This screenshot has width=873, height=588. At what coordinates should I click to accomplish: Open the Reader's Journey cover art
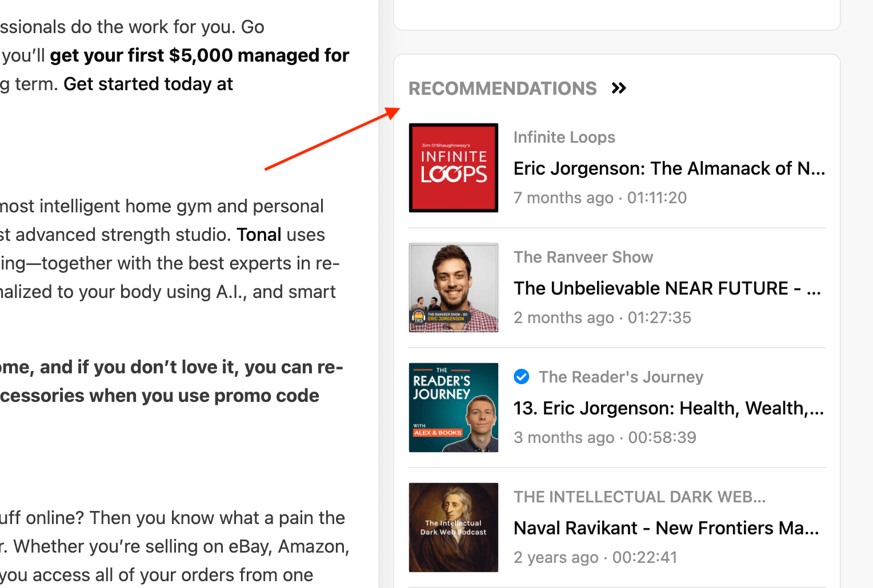click(454, 408)
